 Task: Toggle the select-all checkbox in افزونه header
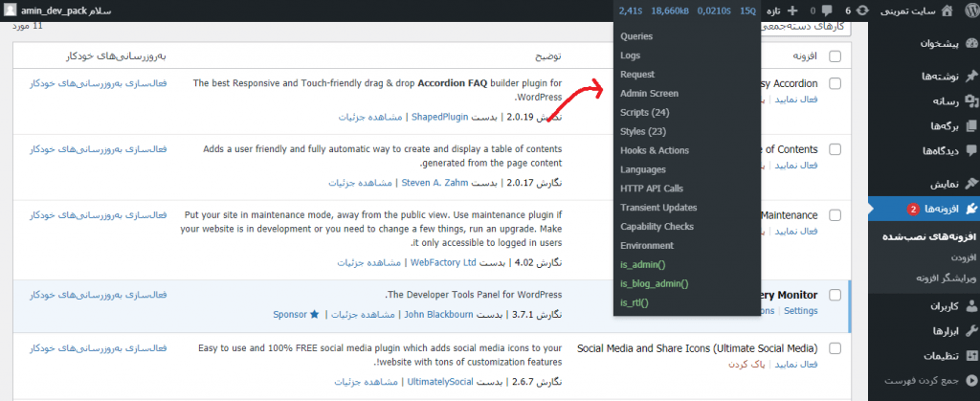[x=835, y=56]
